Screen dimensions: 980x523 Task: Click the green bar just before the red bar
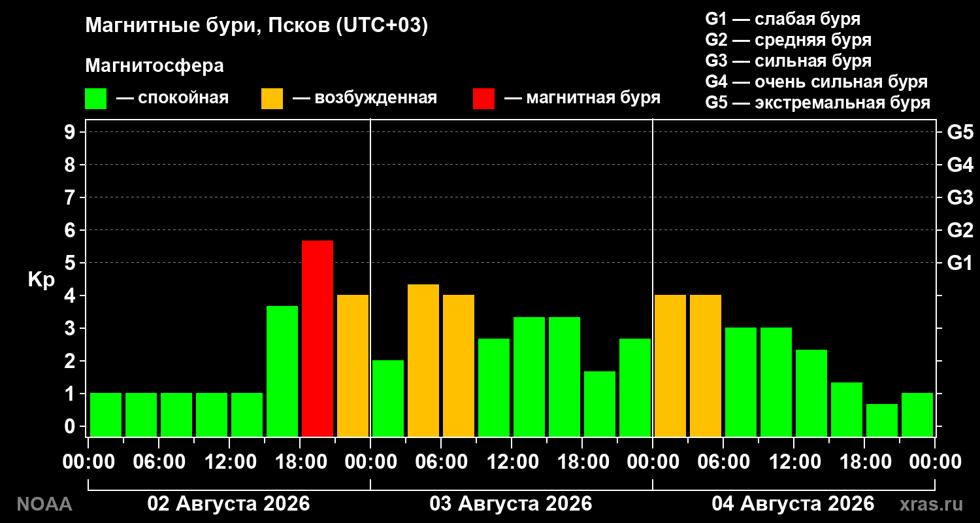[x=282, y=371]
